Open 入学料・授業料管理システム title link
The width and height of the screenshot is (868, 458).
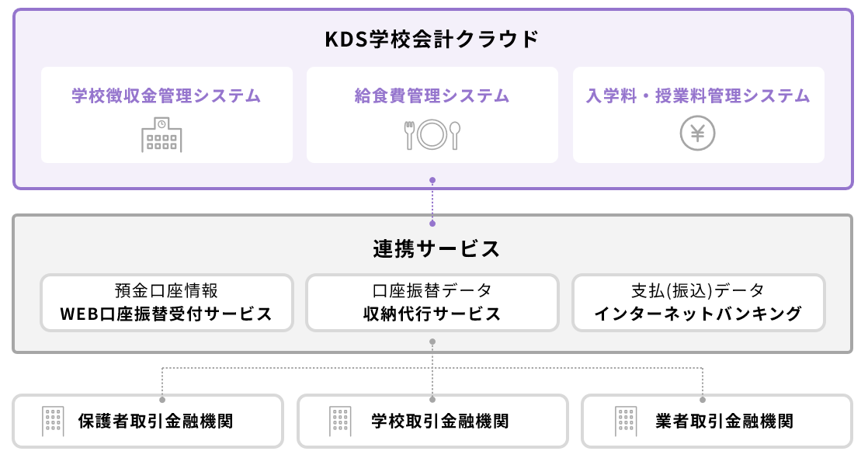point(698,96)
